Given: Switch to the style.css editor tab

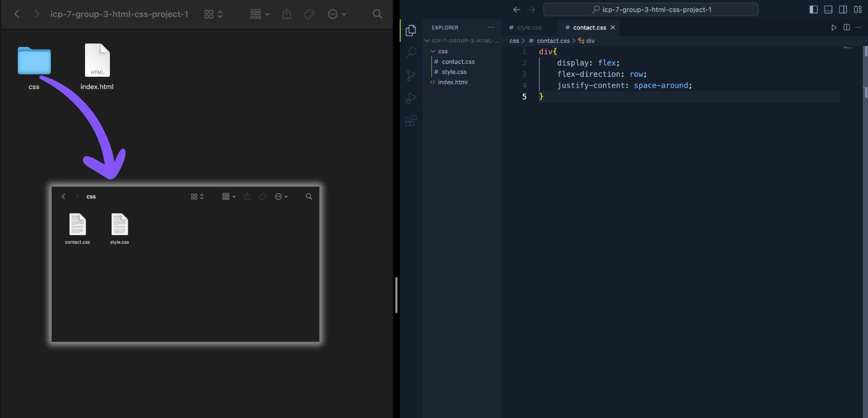Looking at the screenshot, I should tap(529, 27).
